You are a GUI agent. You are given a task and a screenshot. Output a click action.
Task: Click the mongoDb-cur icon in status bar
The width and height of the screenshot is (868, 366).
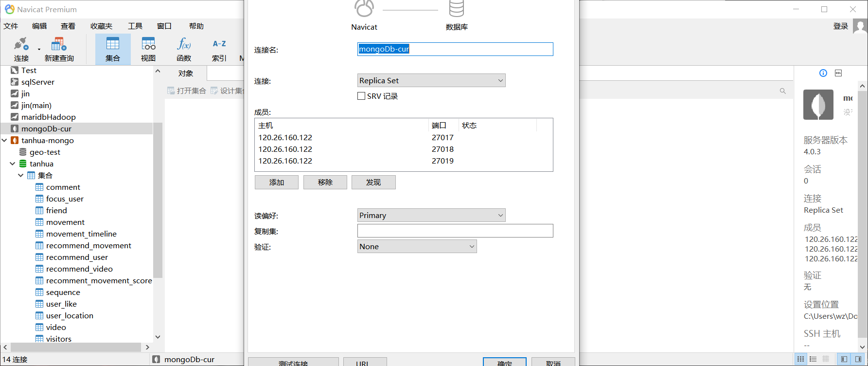click(156, 359)
